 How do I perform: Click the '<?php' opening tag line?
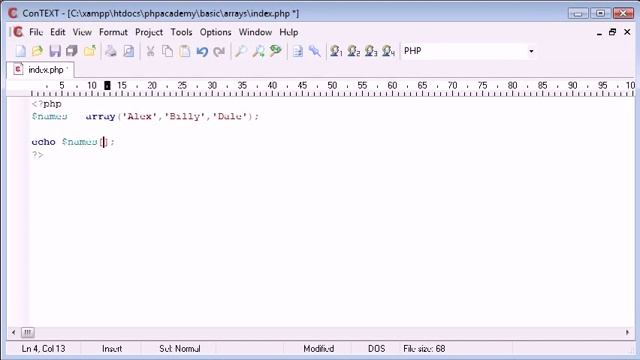point(47,104)
